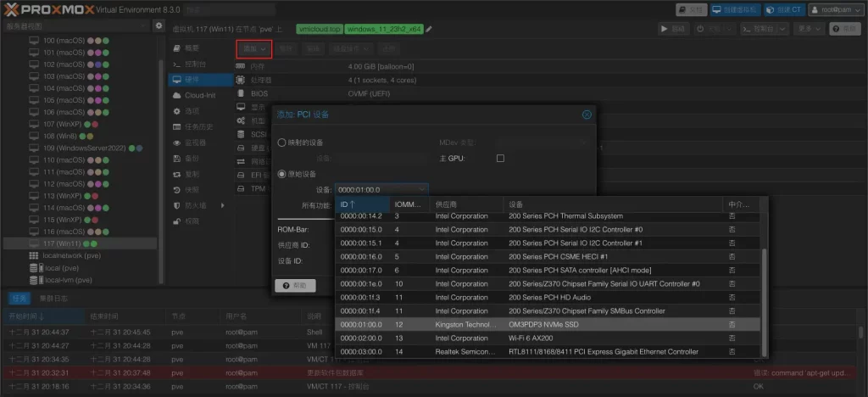Select the 100 (macOS) VM monitor icon
The width and height of the screenshot is (868, 397).
coord(34,41)
